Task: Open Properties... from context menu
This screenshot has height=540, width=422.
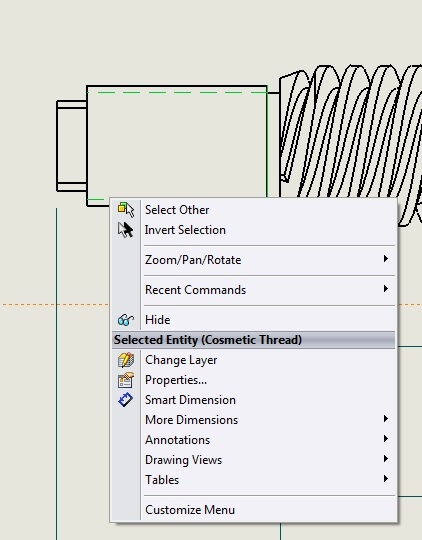Action: (x=253, y=380)
